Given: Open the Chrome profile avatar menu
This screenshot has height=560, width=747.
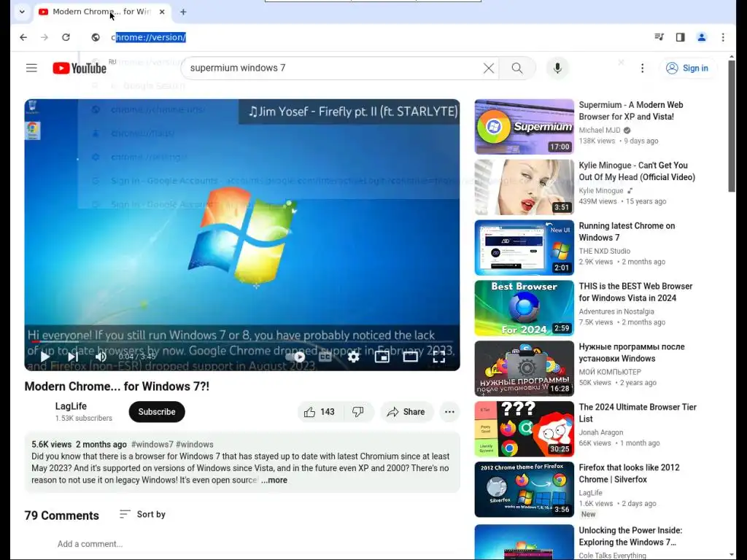Looking at the screenshot, I should 702,37.
